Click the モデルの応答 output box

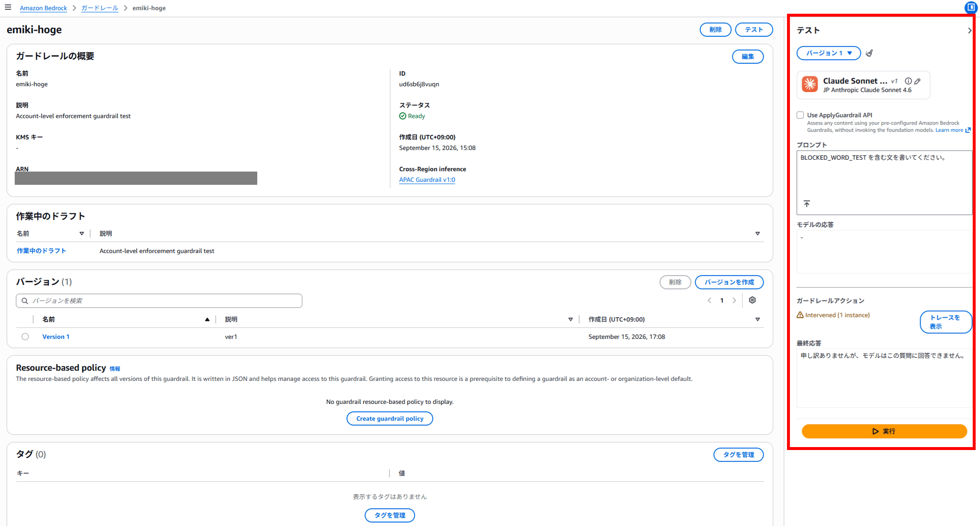884,251
